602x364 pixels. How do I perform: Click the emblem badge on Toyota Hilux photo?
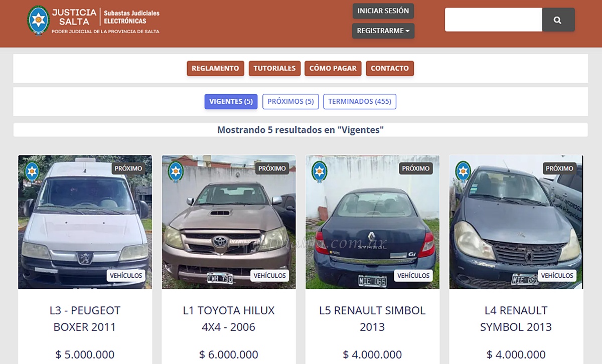[176, 171]
